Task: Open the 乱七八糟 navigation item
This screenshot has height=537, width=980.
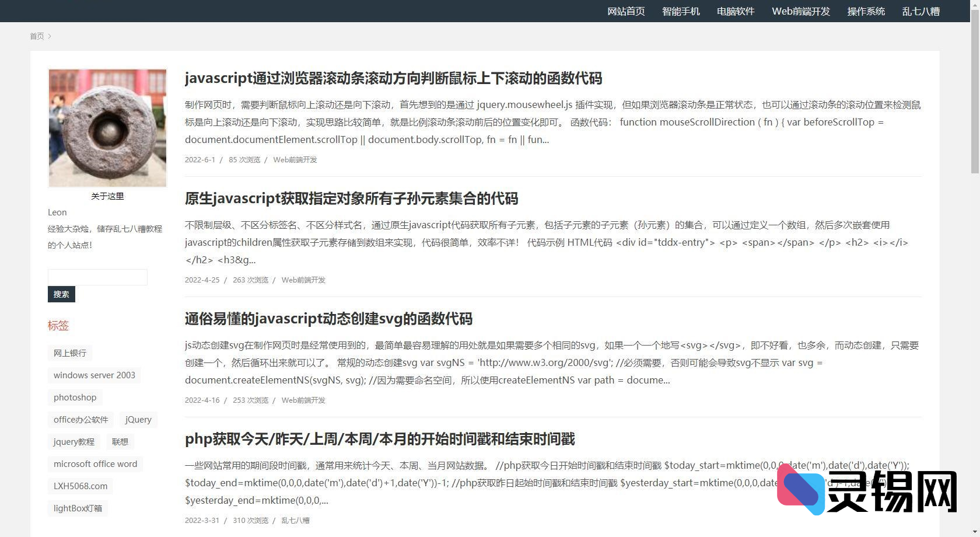Action: pos(920,11)
